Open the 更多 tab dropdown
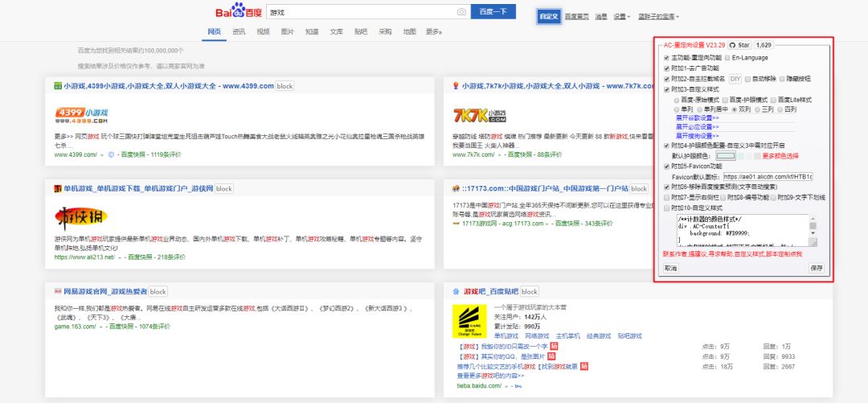Viewport: 868px width, 403px height. click(x=434, y=31)
